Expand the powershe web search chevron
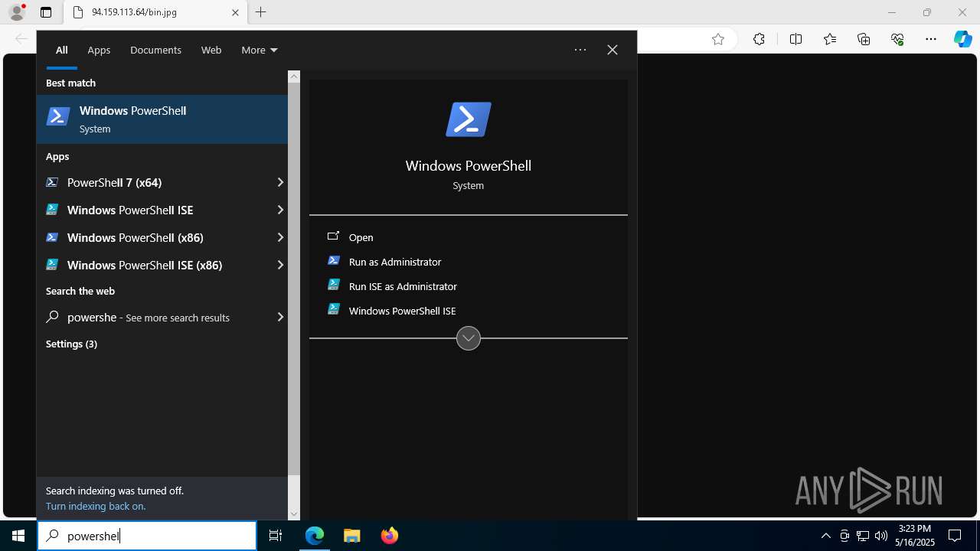980x551 pixels. tap(280, 317)
